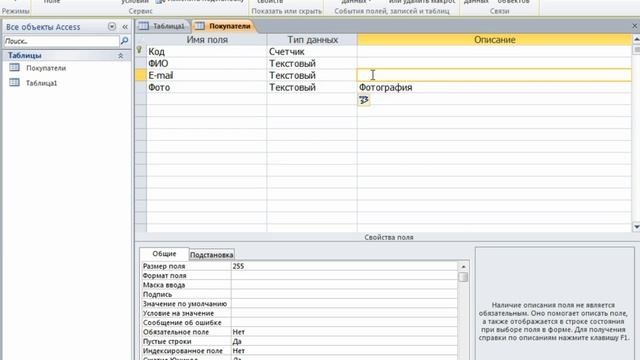Click the Таблица1 table icon in the navigation pane
The image size is (640, 360).
tap(14, 82)
